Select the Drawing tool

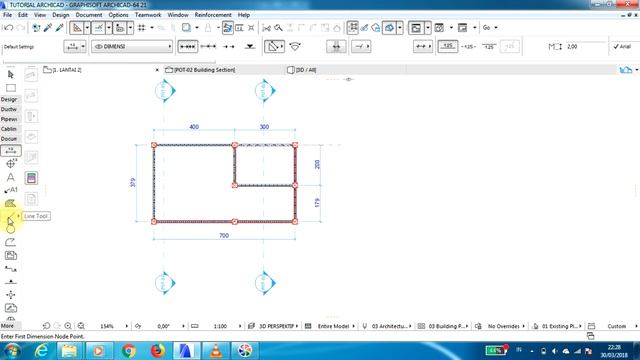(11, 256)
